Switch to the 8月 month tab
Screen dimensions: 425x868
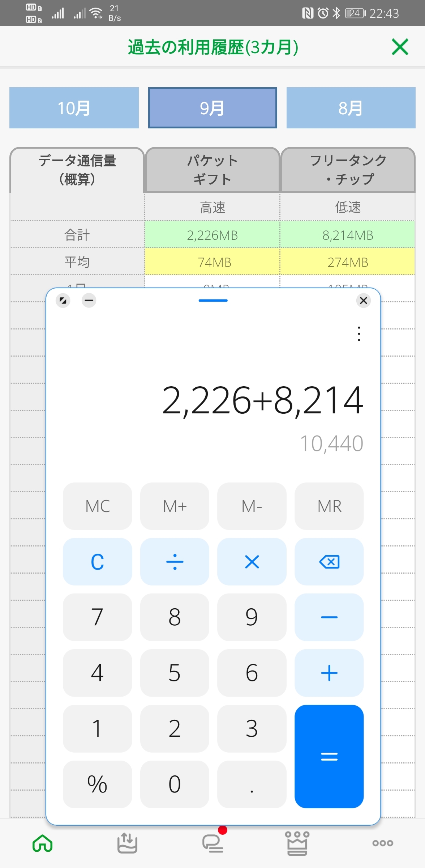point(351,108)
